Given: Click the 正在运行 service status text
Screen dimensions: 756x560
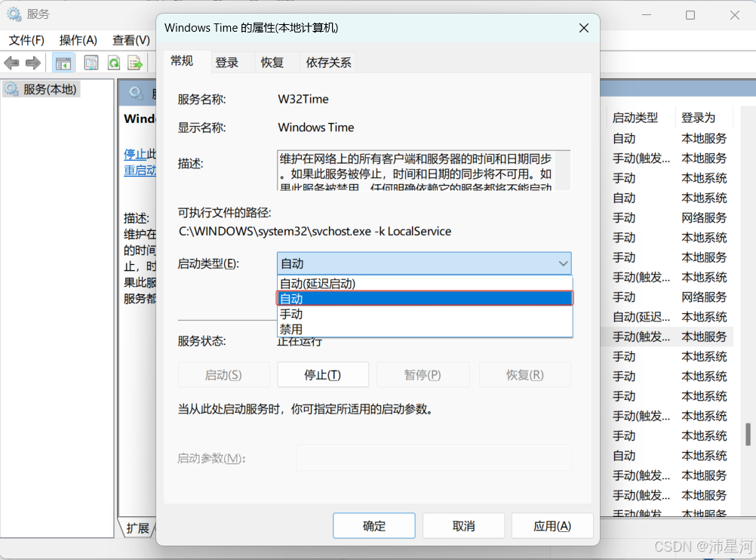Looking at the screenshot, I should (300, 341).
